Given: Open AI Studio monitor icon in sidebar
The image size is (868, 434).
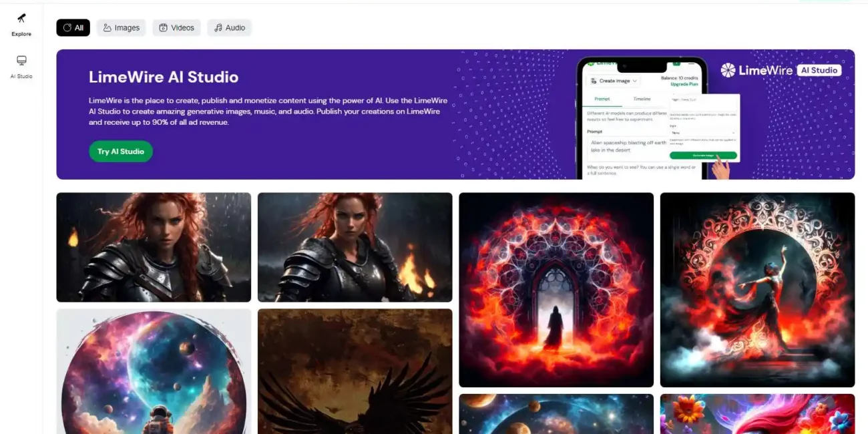Looking at the screenshot, I should (x=21, y=61).
